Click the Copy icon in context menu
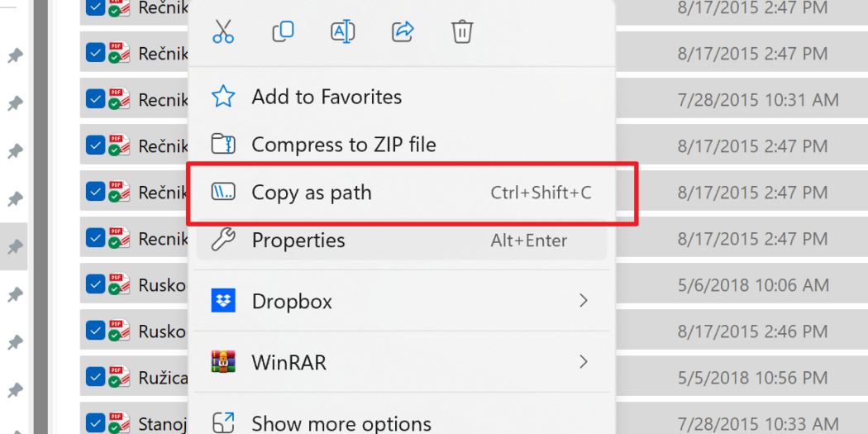This screenshot has height=434, width=868. pyautogui.click(x=283, y=31)
